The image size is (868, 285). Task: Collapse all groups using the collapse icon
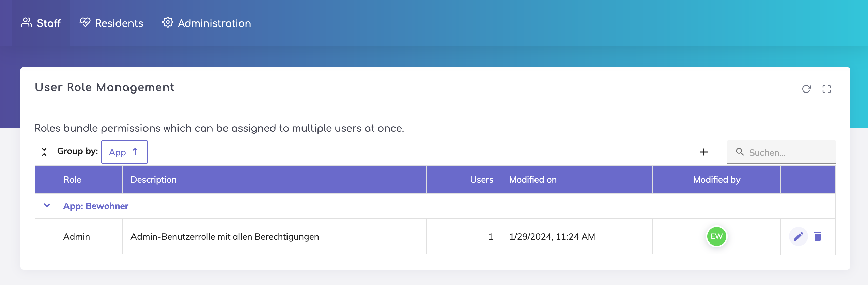(44, 152)
